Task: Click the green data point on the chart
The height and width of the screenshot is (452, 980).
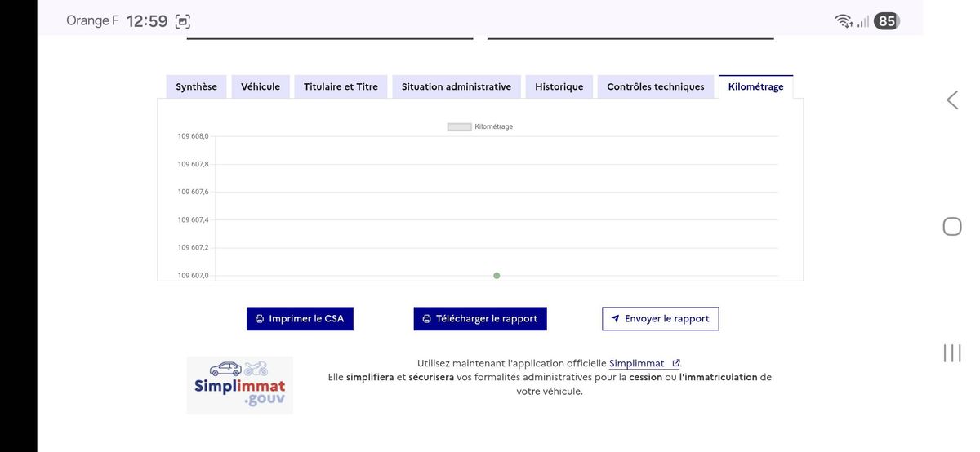Action: click(497, 276)
